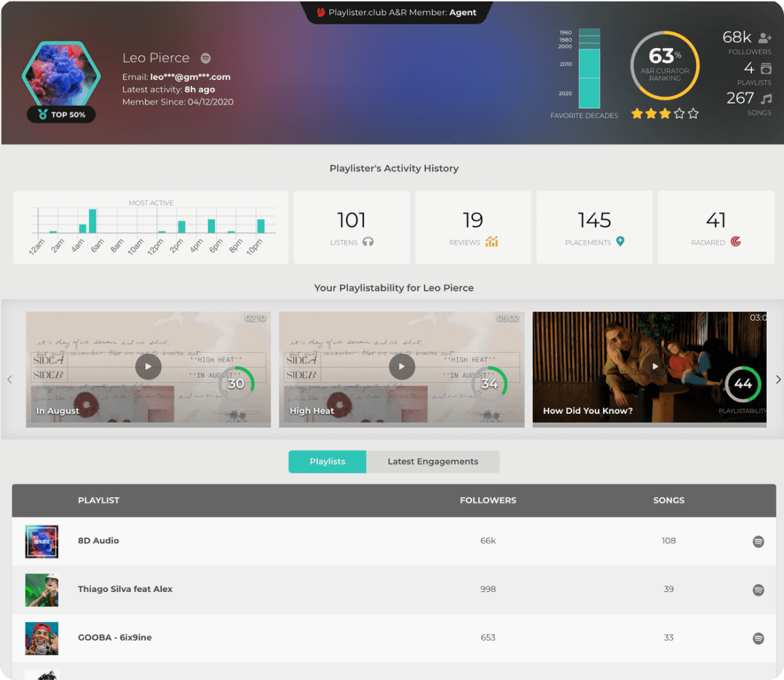The image size is (784, 680).
Task: Open Spotify link for GOOBA - 6ix9ine
Action: [x=758, y=638]
